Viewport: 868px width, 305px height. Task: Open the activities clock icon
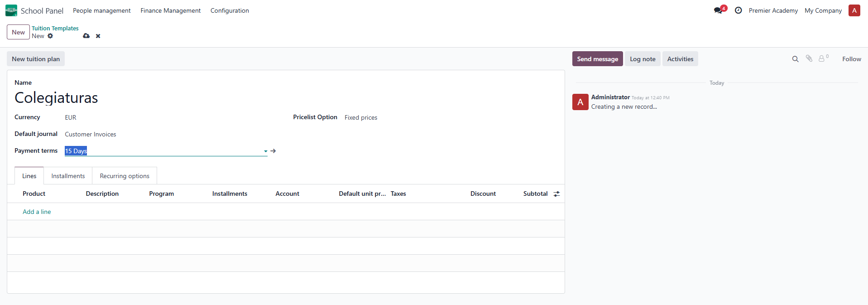(738, 10)
